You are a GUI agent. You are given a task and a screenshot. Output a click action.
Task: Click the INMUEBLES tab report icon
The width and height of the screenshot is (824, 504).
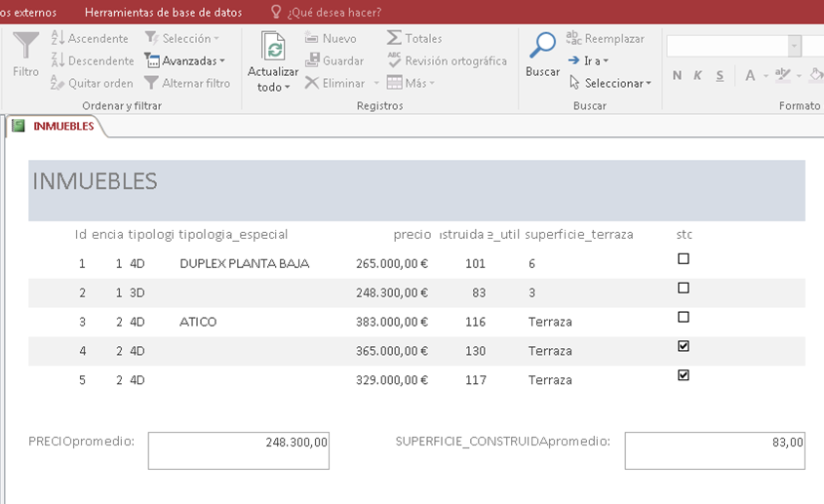pos(19,126)
